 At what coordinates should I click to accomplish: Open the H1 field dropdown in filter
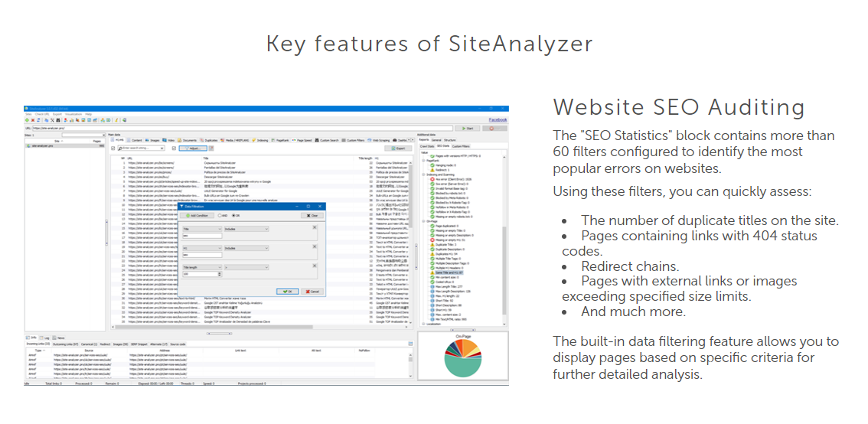(202, 248)
